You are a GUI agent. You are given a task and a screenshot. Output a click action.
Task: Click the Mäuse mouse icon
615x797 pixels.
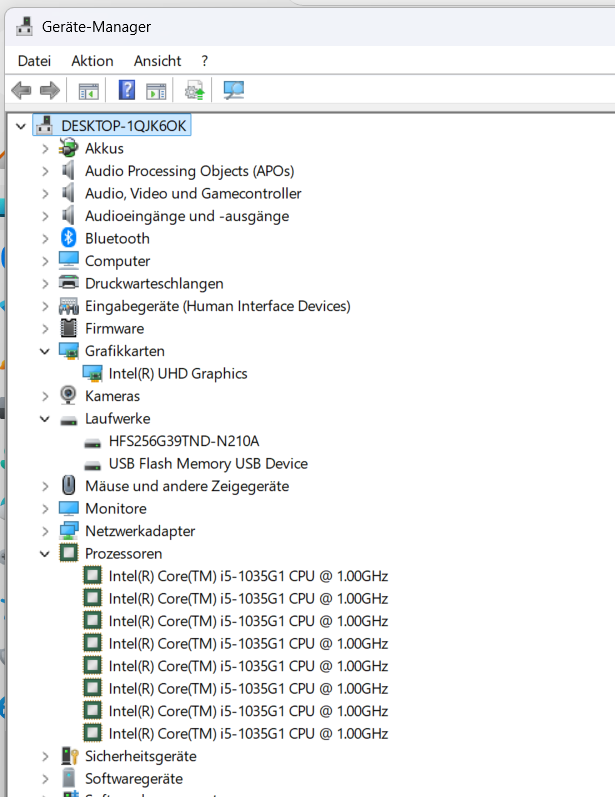pos(68,485)
